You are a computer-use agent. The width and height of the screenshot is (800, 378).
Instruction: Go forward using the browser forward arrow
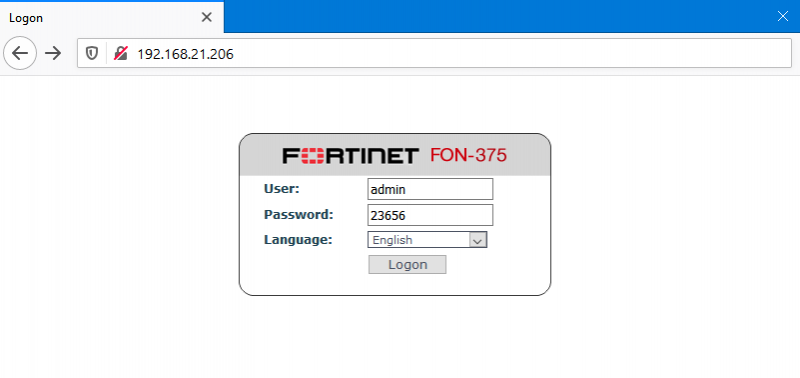53,53
